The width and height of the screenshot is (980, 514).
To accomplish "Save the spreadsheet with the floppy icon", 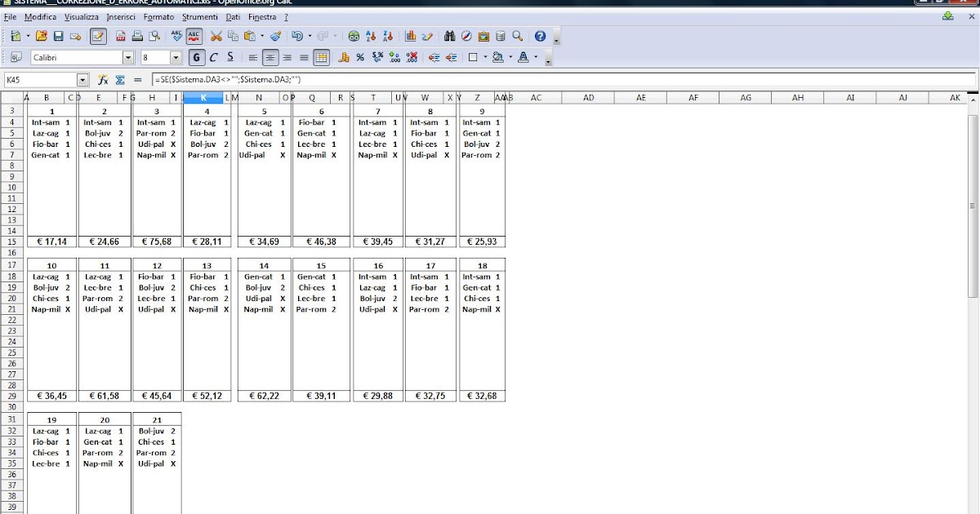I will pyautogui.click(x=58, y=36).
